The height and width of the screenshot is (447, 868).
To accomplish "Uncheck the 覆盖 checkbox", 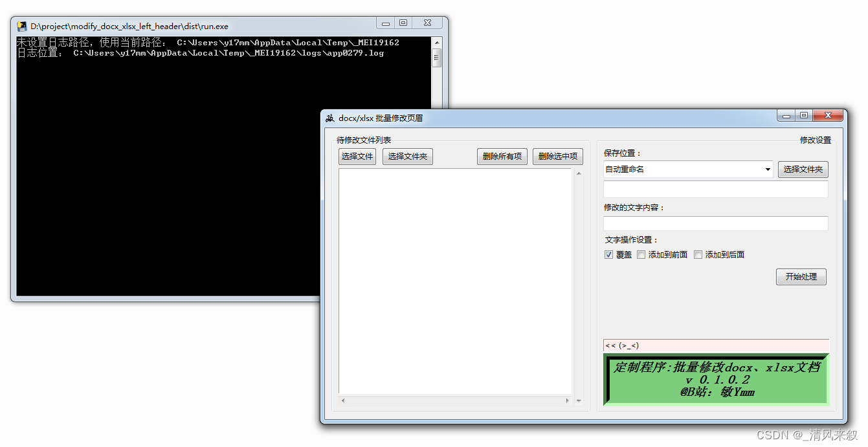I will click(608, 255).
